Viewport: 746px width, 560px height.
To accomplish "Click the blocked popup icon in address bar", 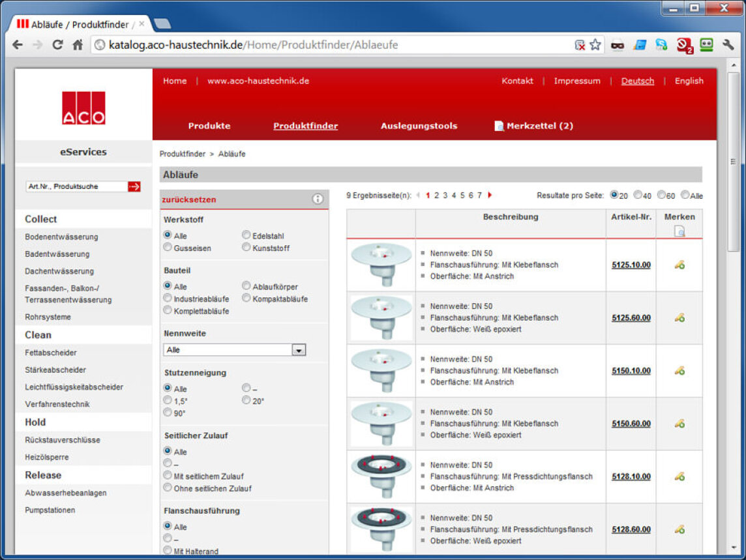I will click(x=580, y=45).
